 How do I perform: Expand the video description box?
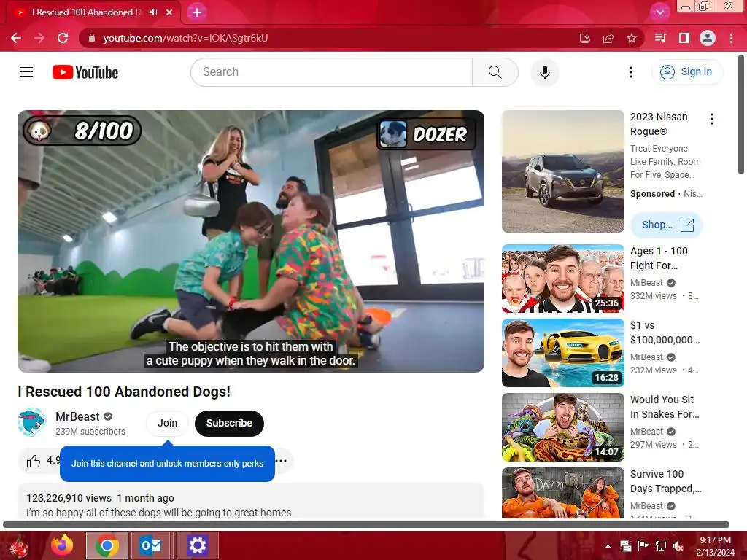click(x=251, y=502)
